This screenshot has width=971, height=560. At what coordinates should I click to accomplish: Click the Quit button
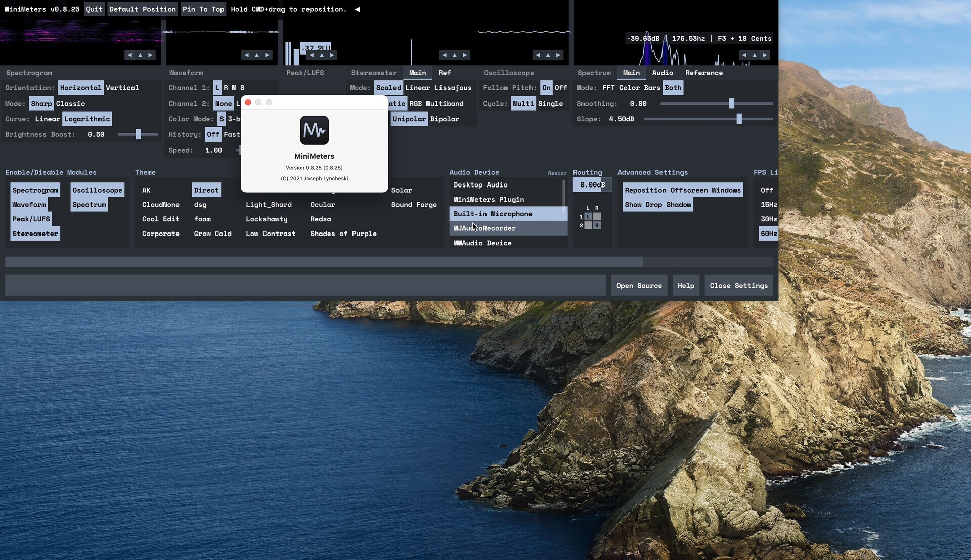click(x=94, y=9)
